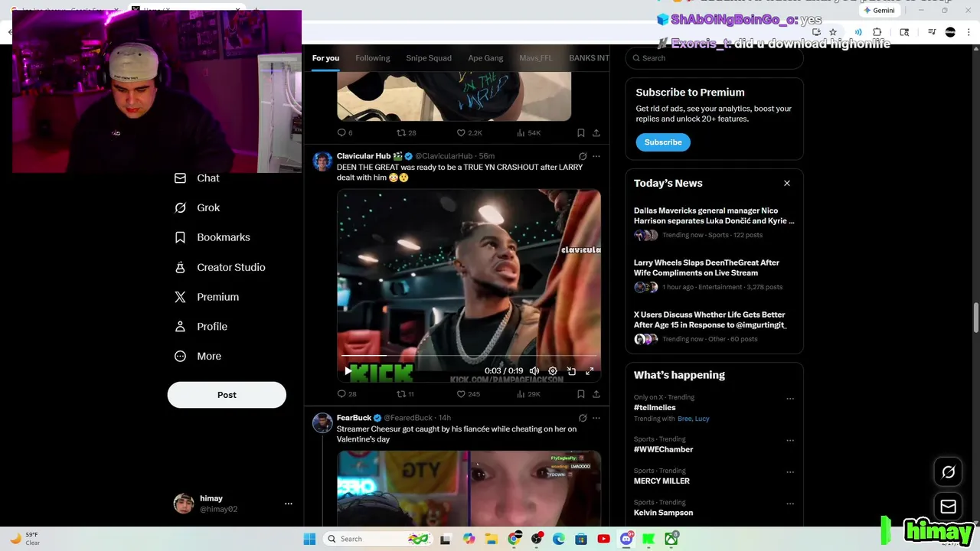The width and height of the screenshot is (980, 551).
Task: Open Gemini in Chrome toolbar
Action: pyautogui.click(x=879, y=11)
